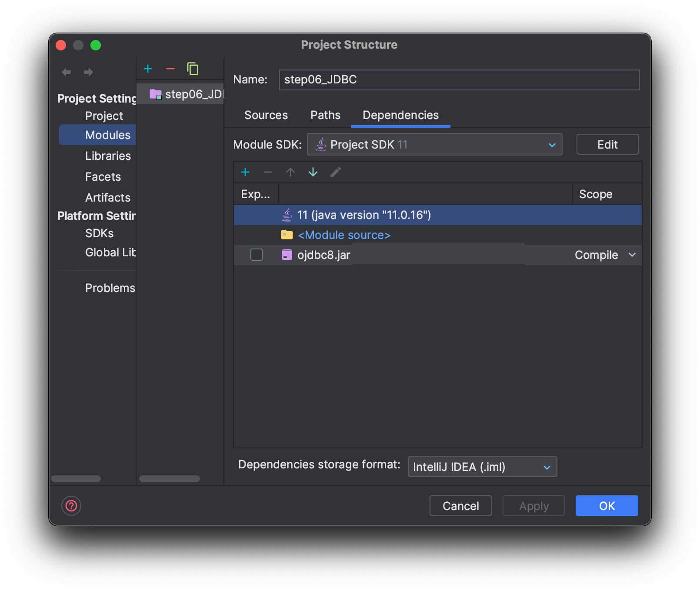Screen dimensions: 700x590
Task: Click the Apply button
Action: 534,506
